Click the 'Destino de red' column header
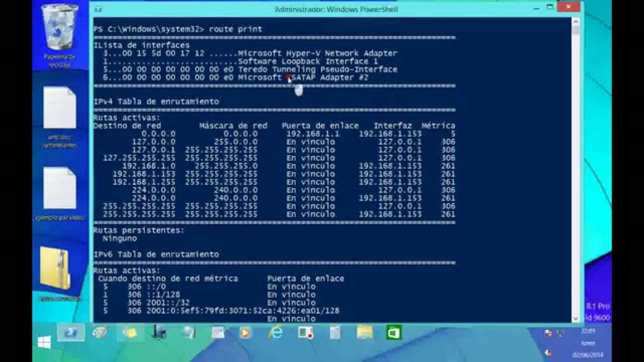This screenshot has height=362, width=644. pyautogui.click(x=127, y=126)
